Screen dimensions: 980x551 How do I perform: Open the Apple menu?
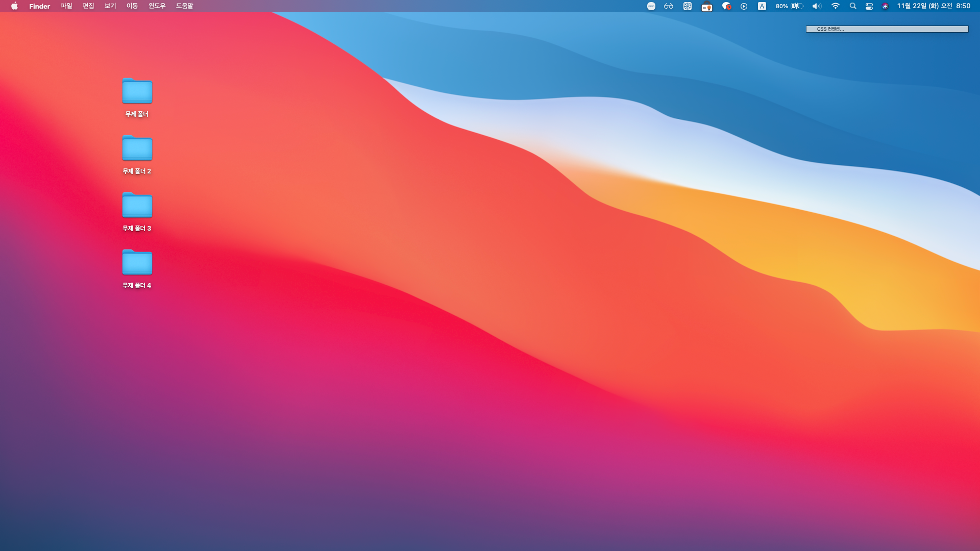(14, 6)
